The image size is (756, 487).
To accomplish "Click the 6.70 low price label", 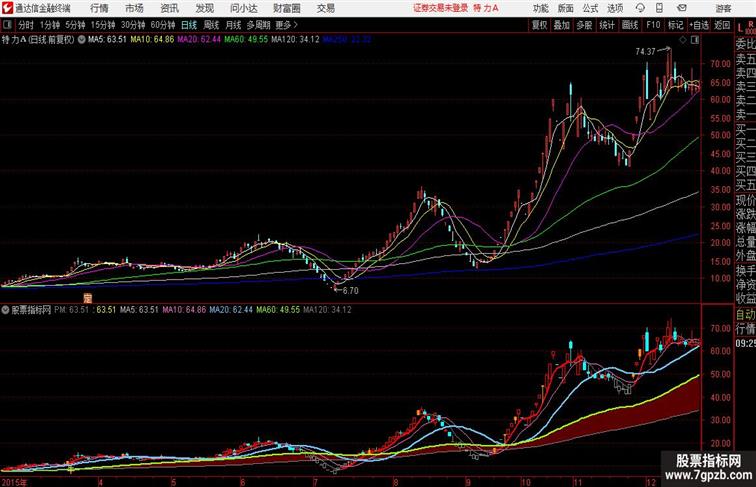I will tap(351, 291).
